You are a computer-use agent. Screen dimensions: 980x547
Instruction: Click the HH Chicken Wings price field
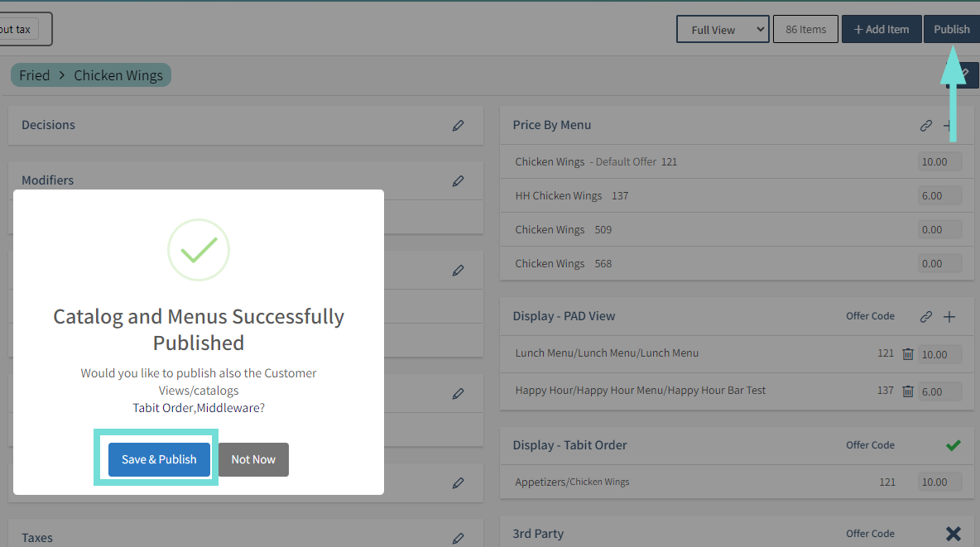coord(939,196)
